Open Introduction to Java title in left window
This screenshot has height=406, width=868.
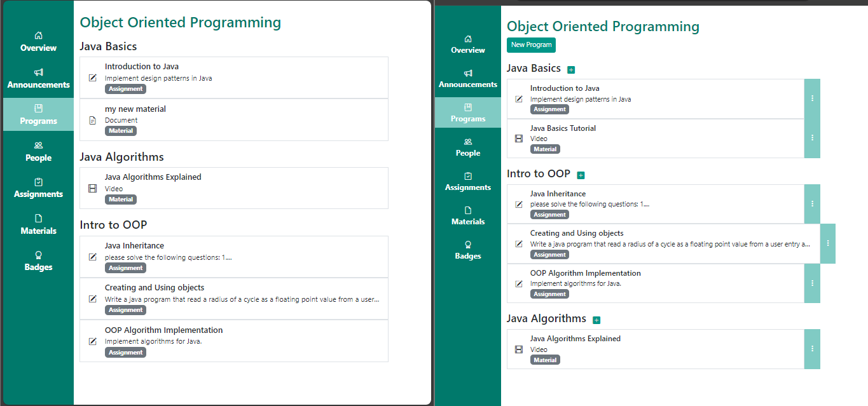[x=142, y=66]
